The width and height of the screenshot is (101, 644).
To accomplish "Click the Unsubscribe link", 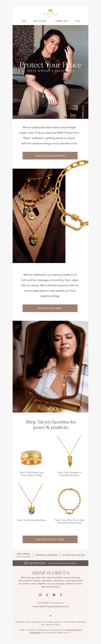I will point(35,632).
